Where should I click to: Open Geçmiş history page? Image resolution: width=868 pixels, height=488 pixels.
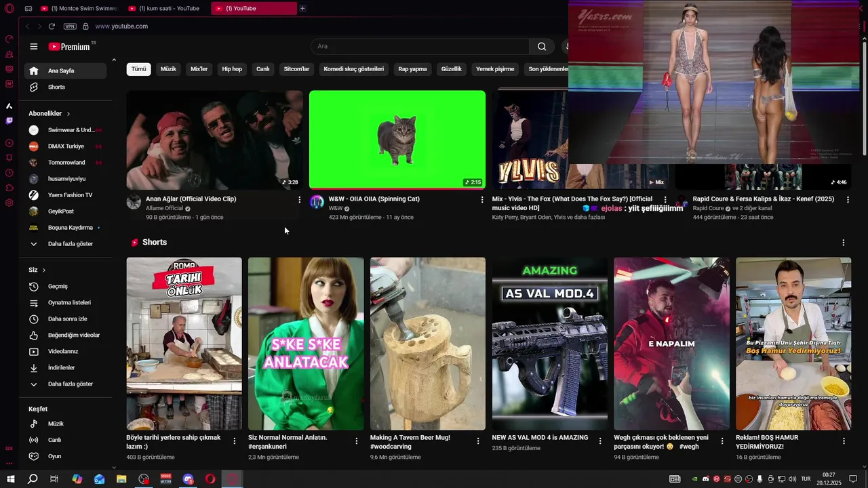pos(65,287)
